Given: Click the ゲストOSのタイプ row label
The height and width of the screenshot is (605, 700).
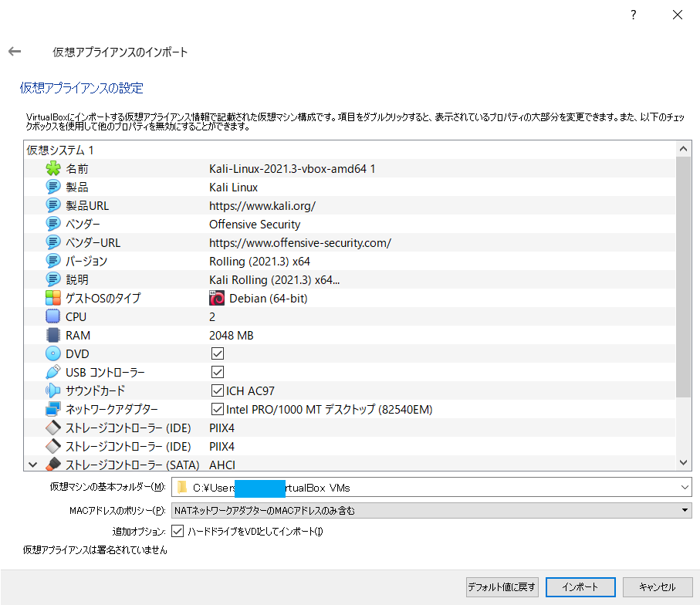Looking at the screenshot, I should click(x=103, y=299).
